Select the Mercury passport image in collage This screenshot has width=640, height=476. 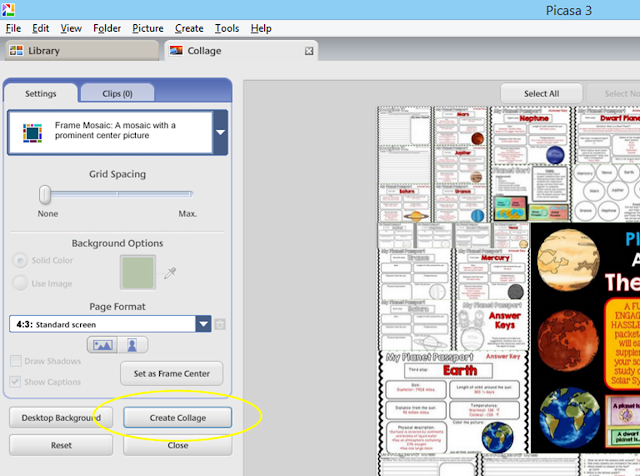[492, 274]
